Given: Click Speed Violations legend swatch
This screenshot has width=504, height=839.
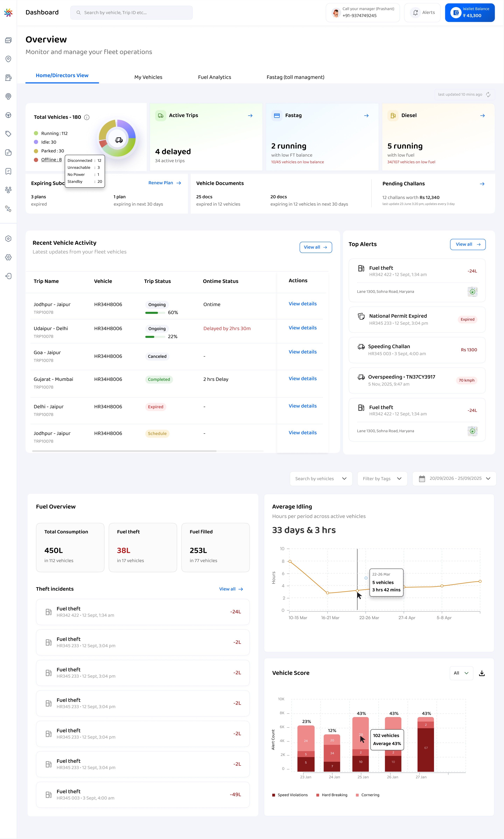Looking at the screenshot, I should (x=273, y=795).
